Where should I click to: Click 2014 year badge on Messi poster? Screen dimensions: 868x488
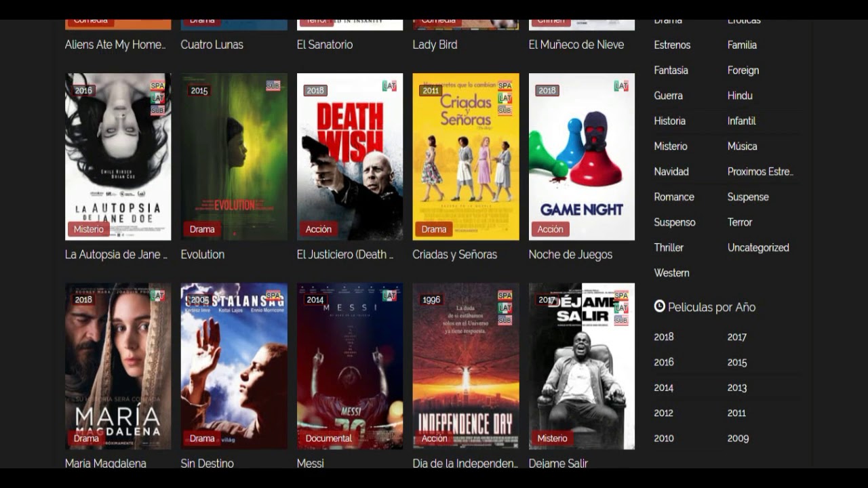[315, 300]
